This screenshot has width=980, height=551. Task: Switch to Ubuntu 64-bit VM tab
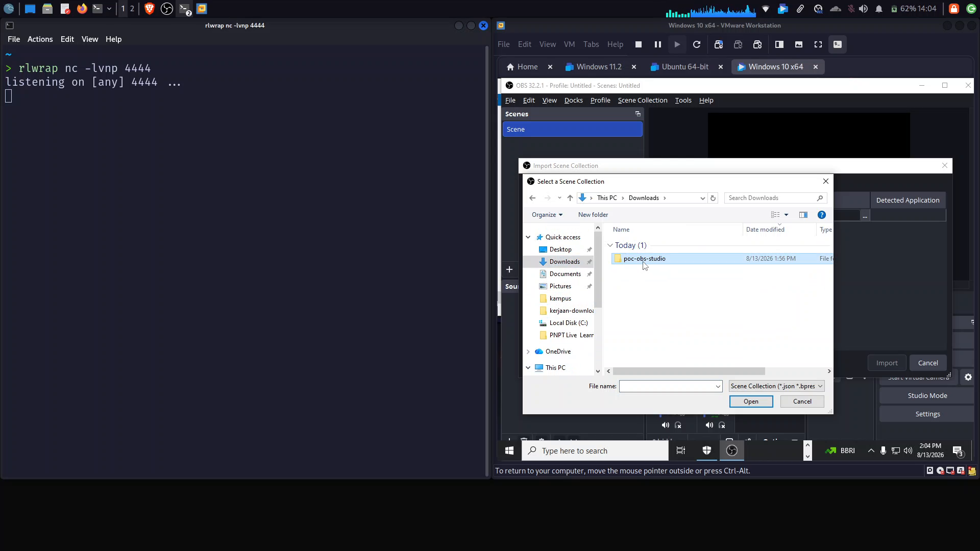pos(685,67)
